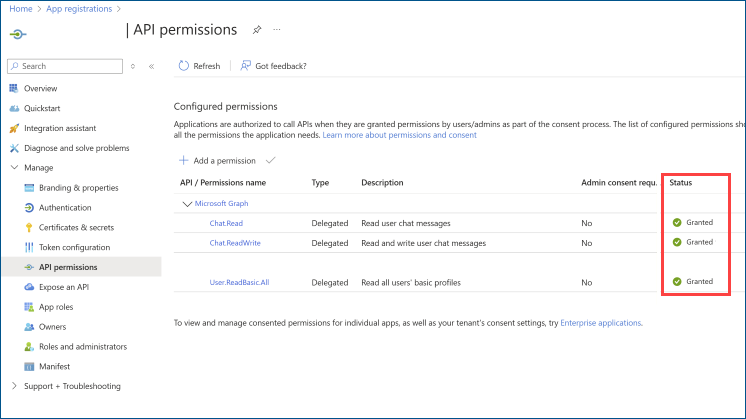Open Branding & properties

click(x=79, y=188)
